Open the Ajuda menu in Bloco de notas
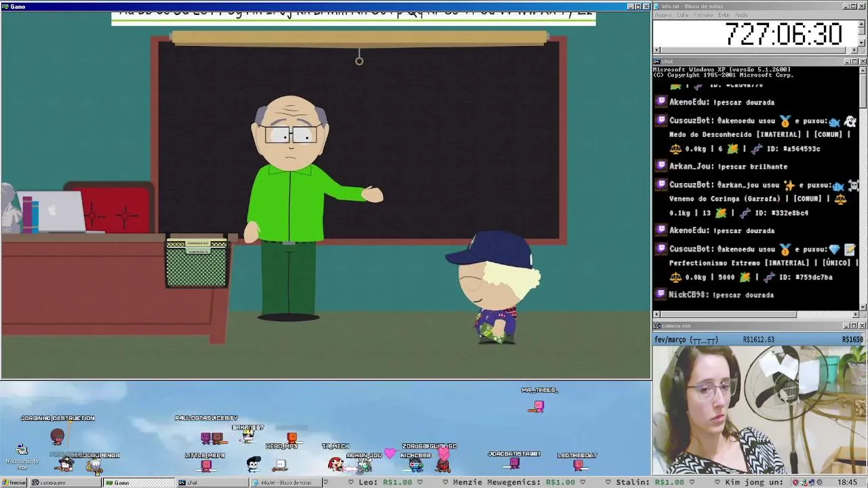This screenshot has width=868, height=488. [x=742, y=15]
